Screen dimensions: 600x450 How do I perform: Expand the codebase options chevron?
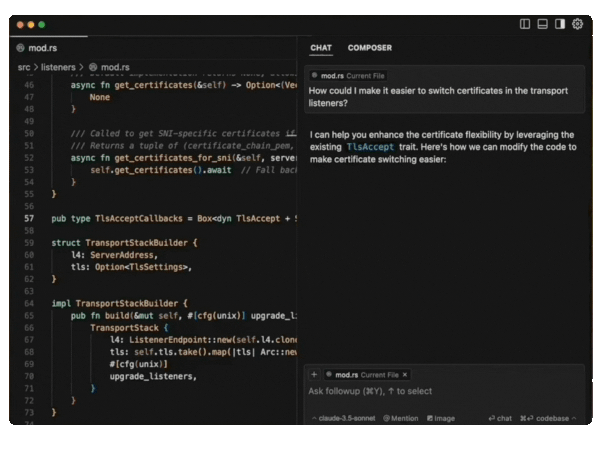tap(574, 418)
